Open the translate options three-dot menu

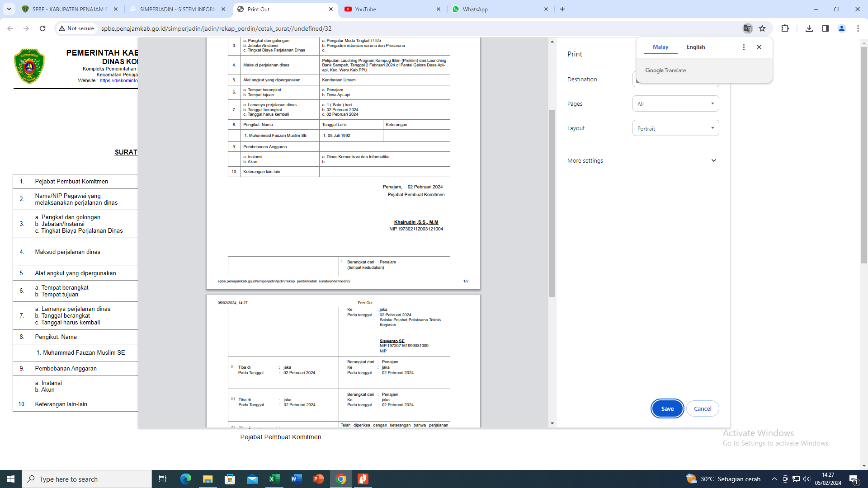coord(744,47)
